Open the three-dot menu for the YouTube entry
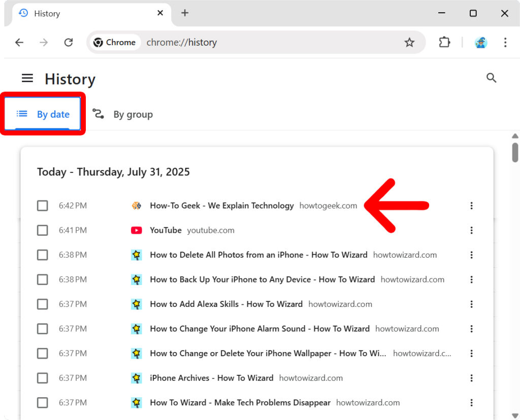The width and height of the screenshot is (520, 420). coord(471,230)
